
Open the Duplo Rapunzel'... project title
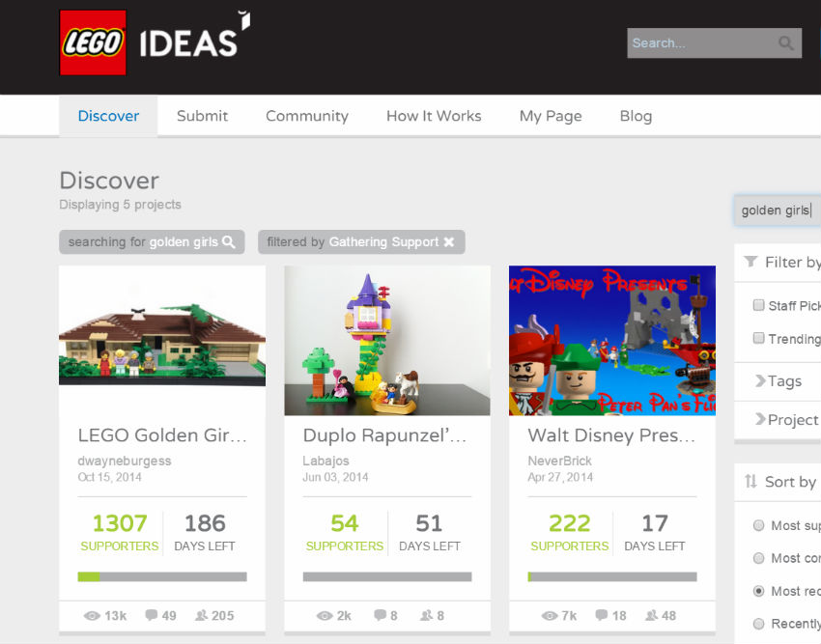pyautogui.click(x=384, y=435)
